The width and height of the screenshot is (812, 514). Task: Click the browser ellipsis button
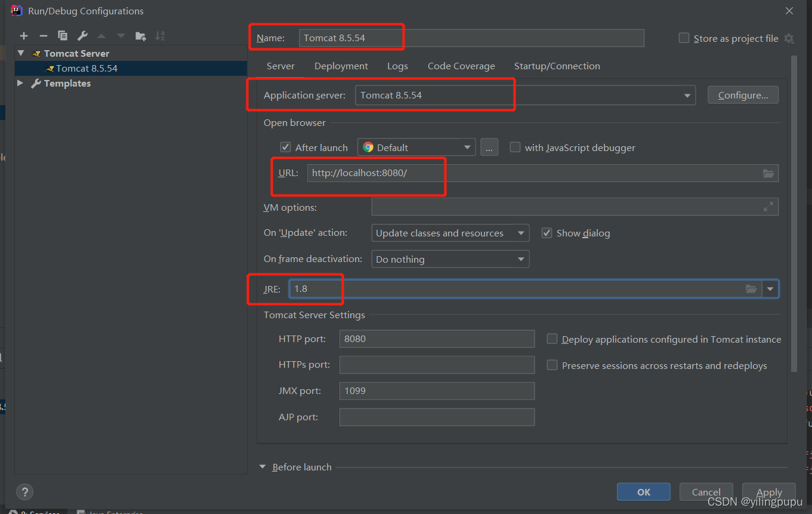(x=489, y=147)
